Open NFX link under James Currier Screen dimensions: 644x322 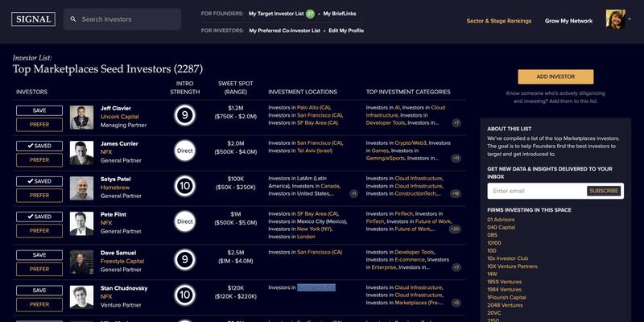coord(106,152)
